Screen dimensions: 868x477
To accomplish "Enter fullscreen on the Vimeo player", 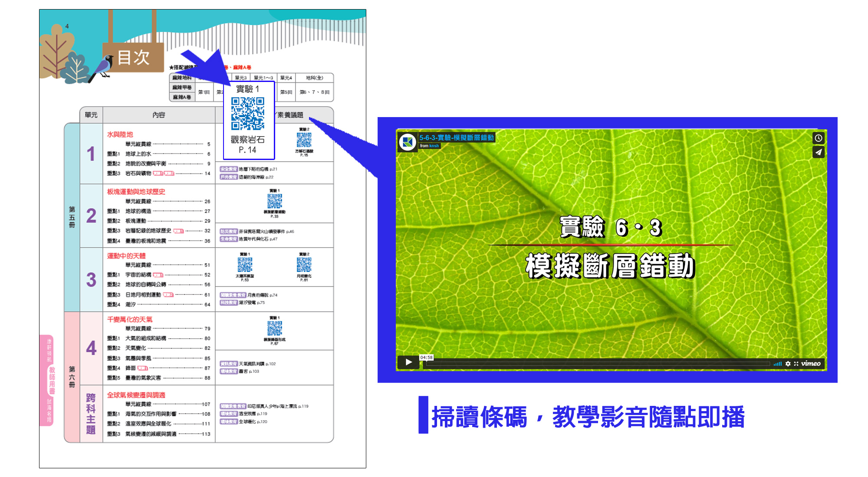I will click(x=796, y=364).
